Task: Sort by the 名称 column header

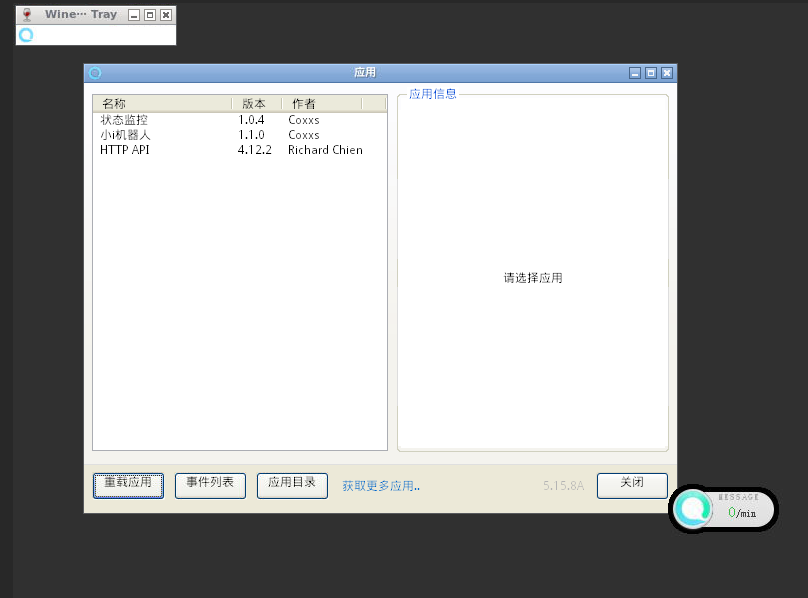Action: point(162,104)
